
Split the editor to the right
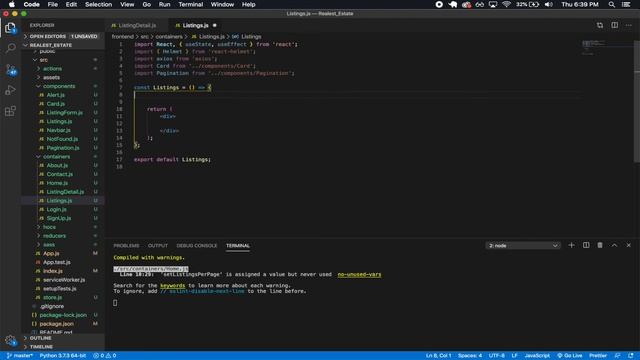pyautogui.click(x=614, y=25)
